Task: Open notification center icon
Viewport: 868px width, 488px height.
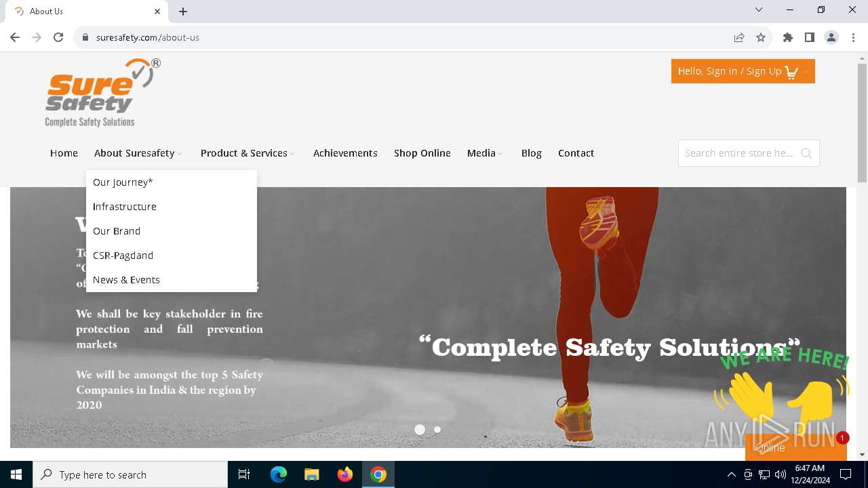Action: pyautogui.click(x=846, y=474)
